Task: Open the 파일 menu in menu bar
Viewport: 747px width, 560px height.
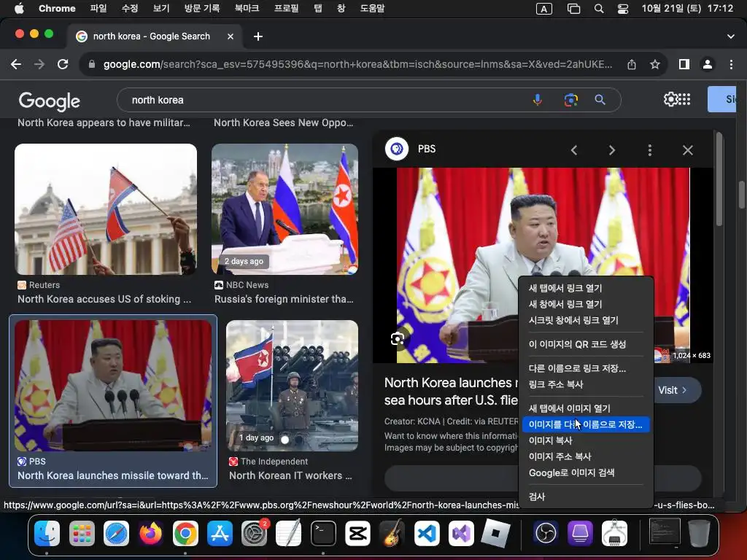Action: click(98, 9)
